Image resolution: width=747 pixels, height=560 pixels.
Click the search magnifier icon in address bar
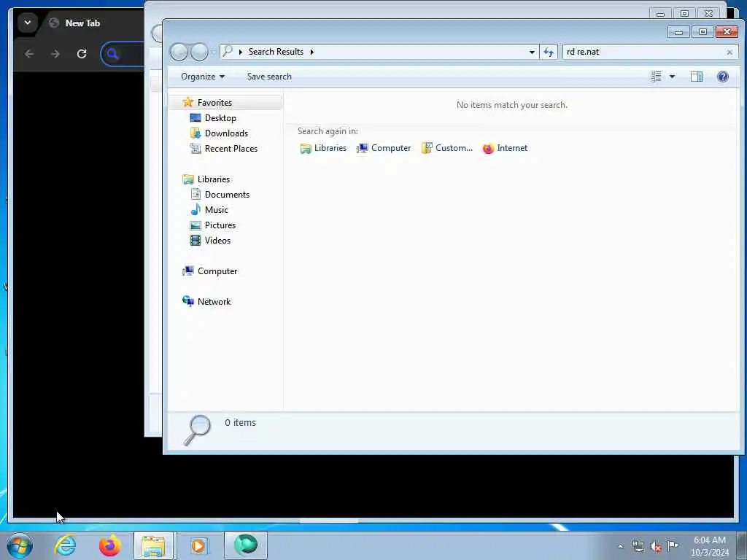tap(228, 50)
